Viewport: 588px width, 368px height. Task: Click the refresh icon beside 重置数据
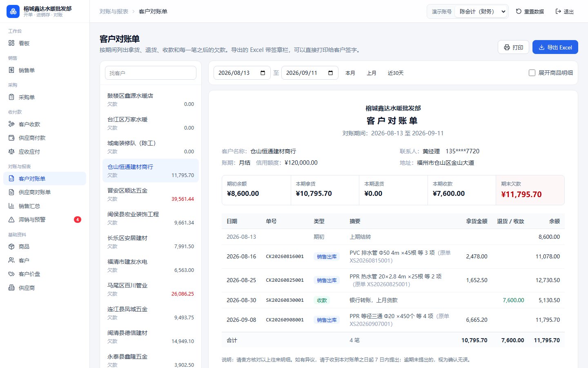click(519, 11)
